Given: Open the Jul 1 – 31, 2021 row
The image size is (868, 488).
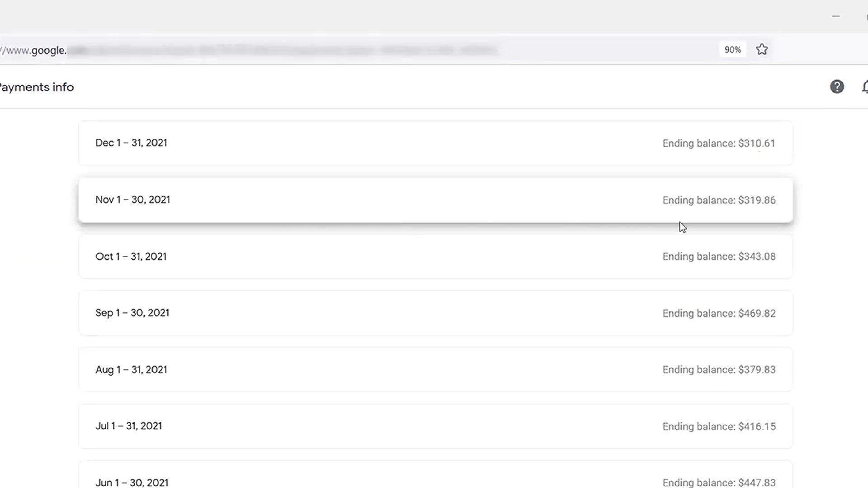Looking at the screenshot, I should pyautogui.click(x=436, y=427).
